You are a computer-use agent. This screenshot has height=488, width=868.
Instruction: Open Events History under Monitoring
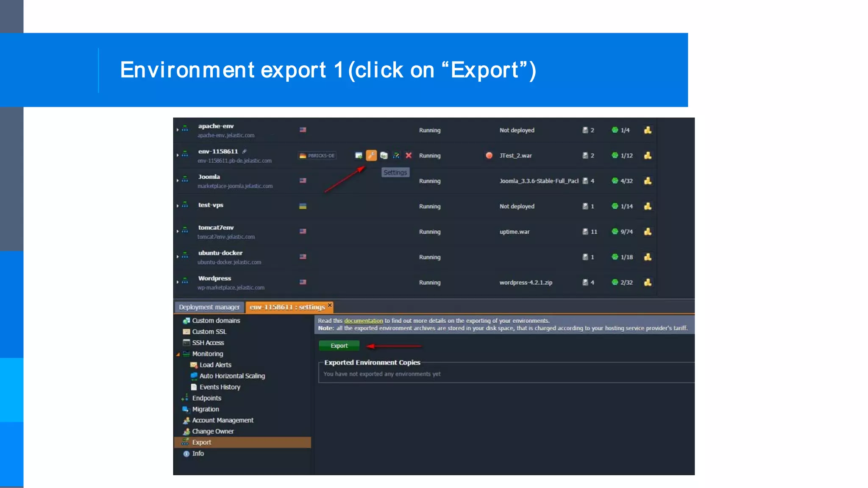[x=220, y=387]
